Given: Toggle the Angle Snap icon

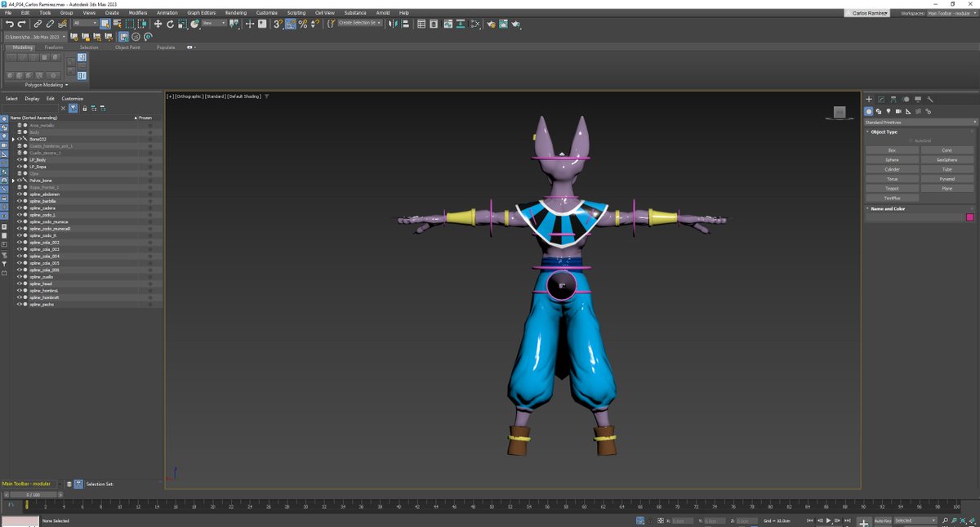Looking at the screenshot, I should pos(291,24).
